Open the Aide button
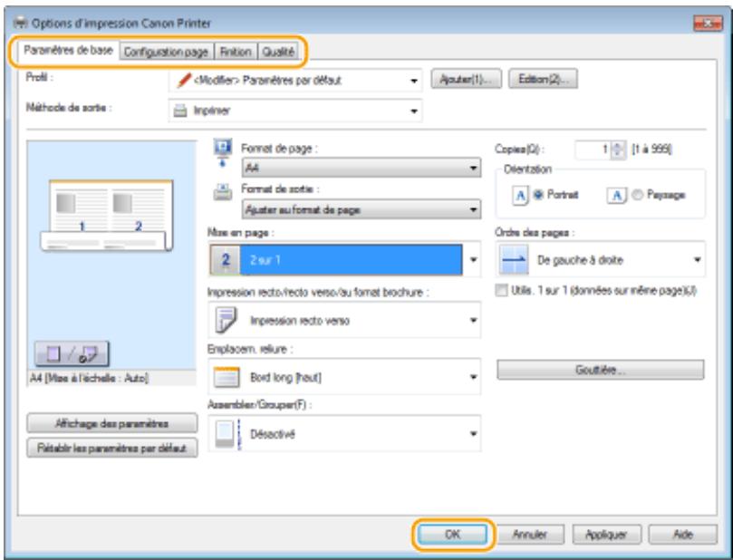The image size is (733, 560). [x=683, y=534]
